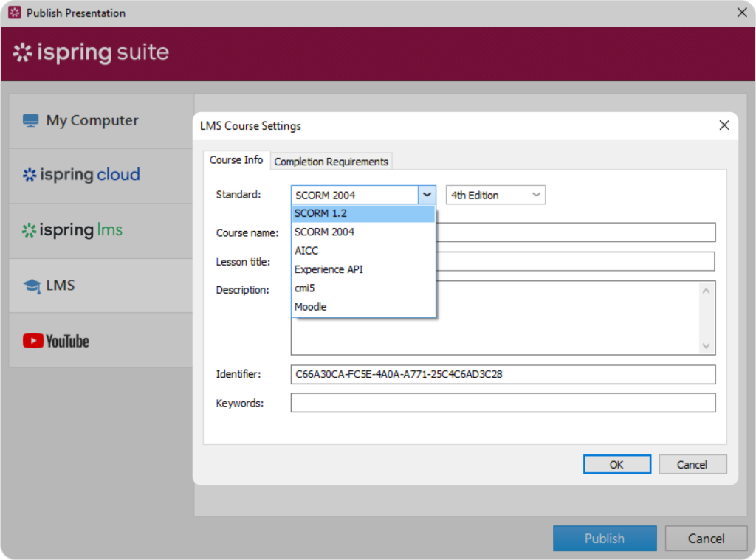Click the My Computer monitor icon
756x560 pixels.
pos(30,120)
